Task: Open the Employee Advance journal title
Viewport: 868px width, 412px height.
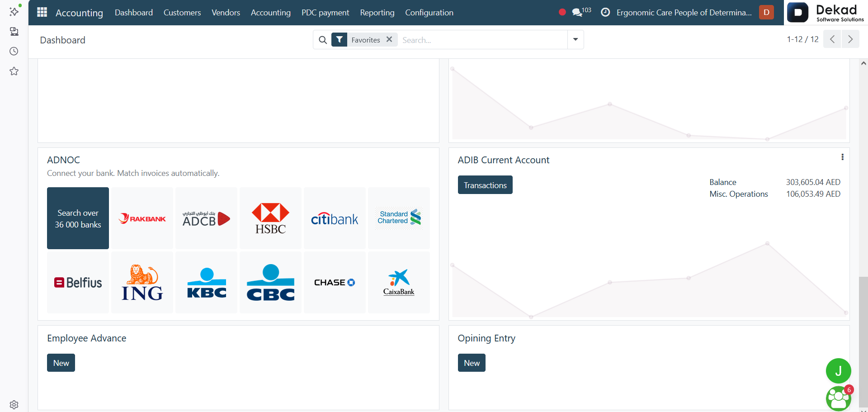Action: [x=87, y=338]
